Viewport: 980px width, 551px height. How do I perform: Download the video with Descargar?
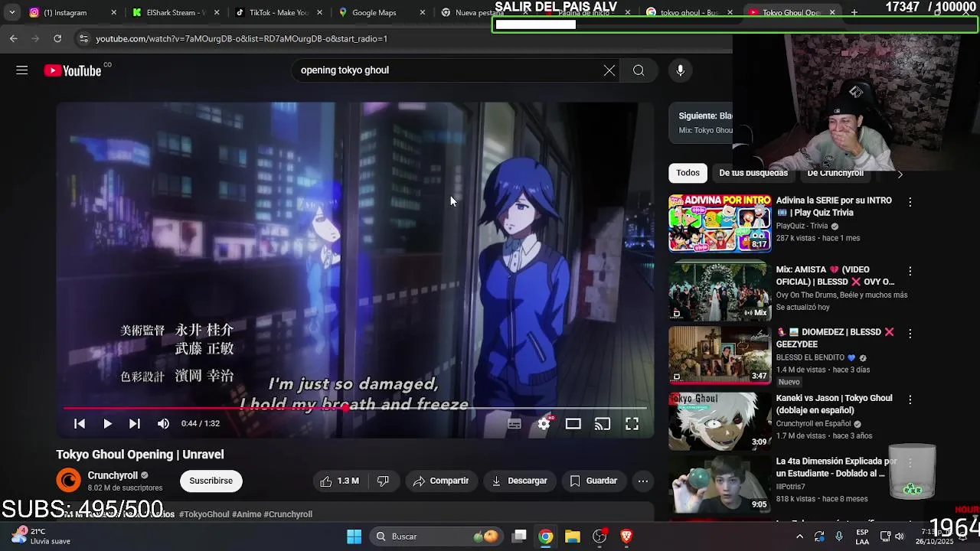click(x=520, y=481)
